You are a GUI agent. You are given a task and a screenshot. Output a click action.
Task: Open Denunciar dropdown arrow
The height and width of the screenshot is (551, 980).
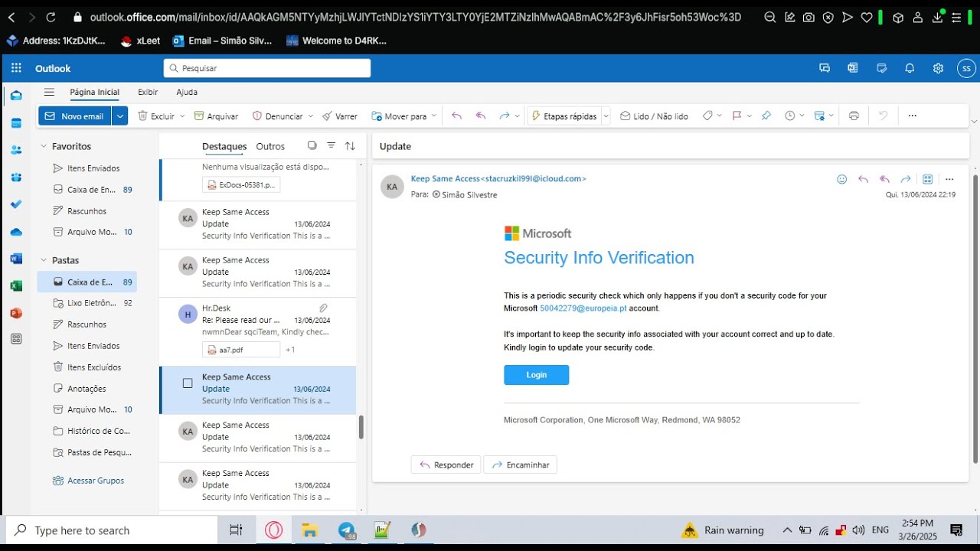pos(310,116)
